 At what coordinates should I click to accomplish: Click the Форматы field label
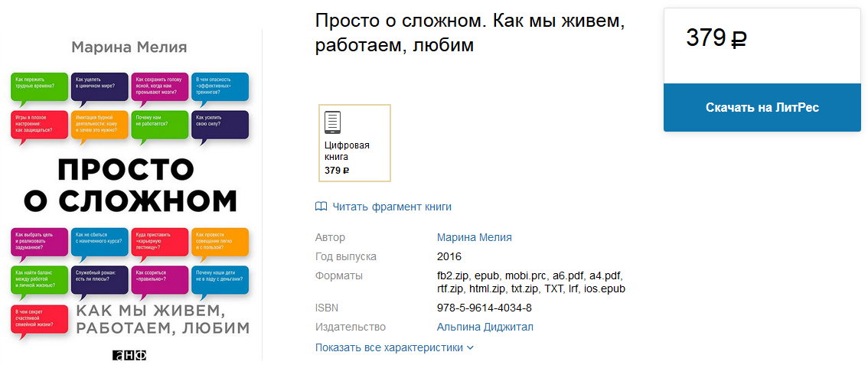pos(339,275)
